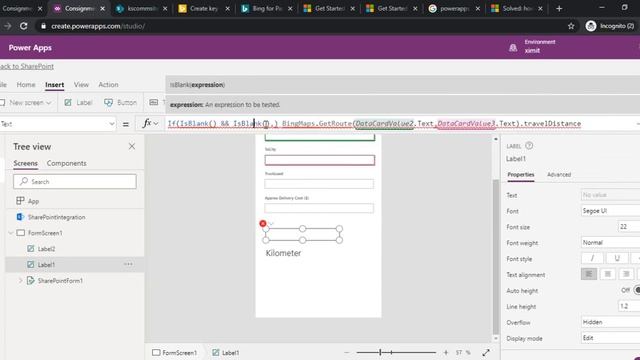Open the Incognito profile icon
Screen dimensions: 640x360
(591, 26)
